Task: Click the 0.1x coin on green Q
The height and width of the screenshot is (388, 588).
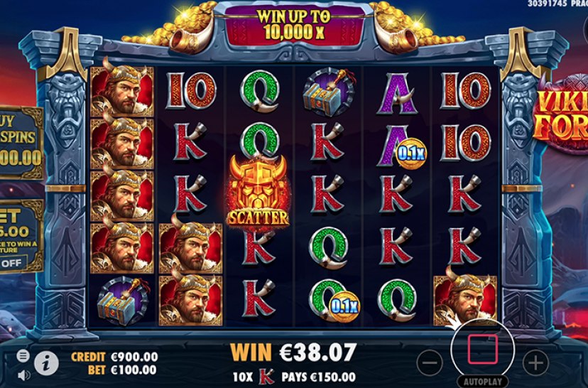Action: point(344,306)
